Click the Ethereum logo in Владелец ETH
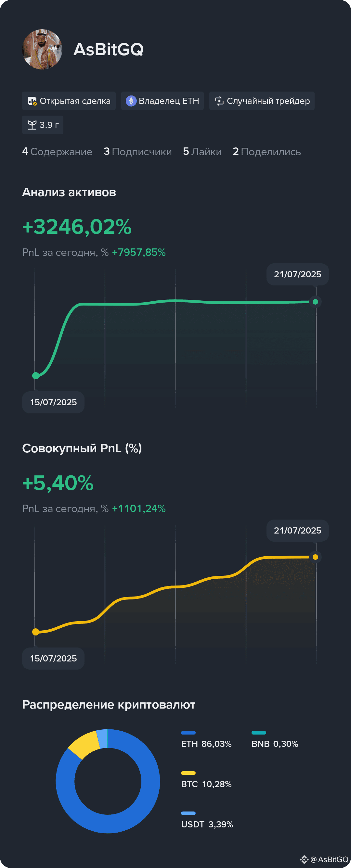Screen dimensions: 351x868 [x=131, y=101]
